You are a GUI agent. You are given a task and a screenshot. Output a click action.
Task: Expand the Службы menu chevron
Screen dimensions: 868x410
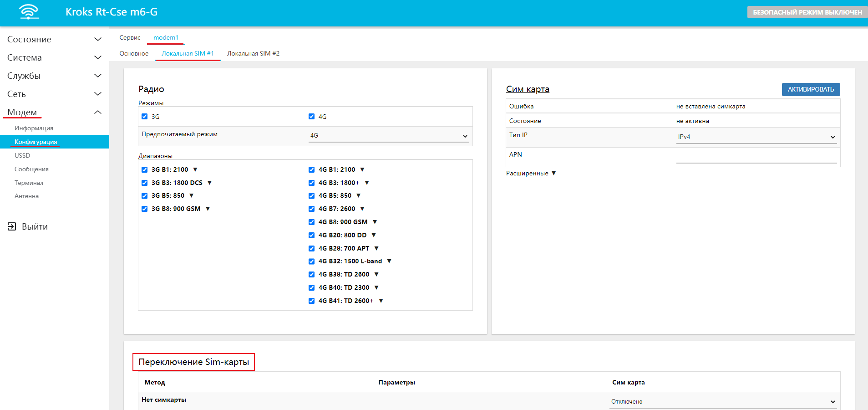(x=97, y=76)
